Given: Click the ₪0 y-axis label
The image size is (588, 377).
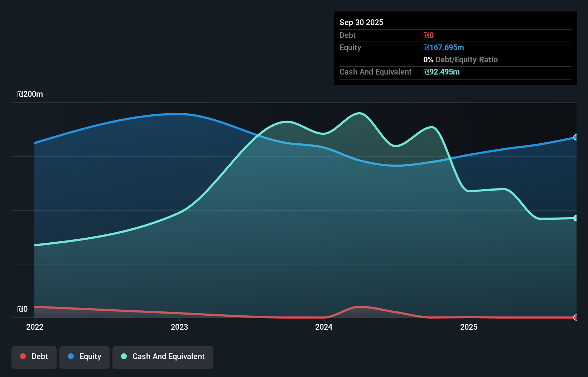Looking at the screenshot, I should click(22, 309).
